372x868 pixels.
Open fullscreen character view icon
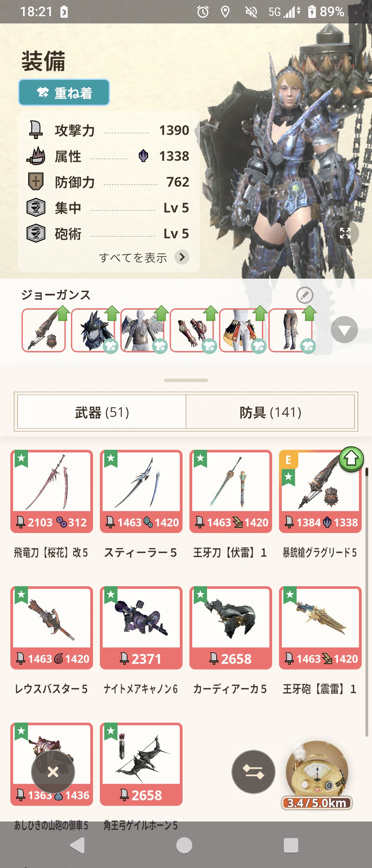345,233
